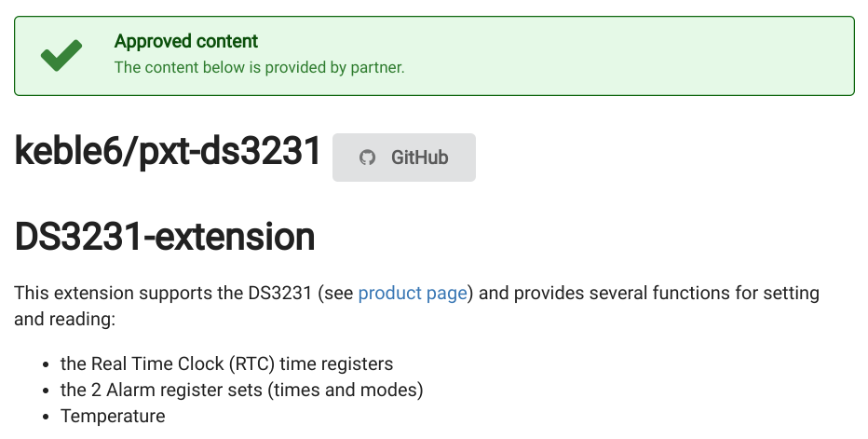Click the Temperature list item

pos(113,416)
